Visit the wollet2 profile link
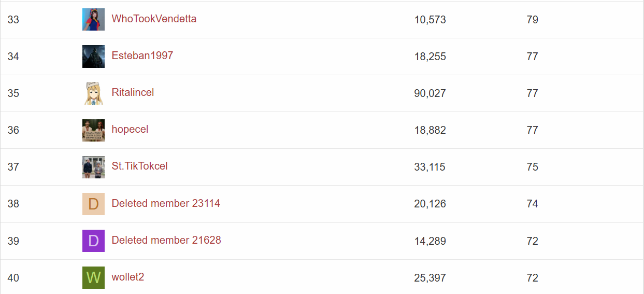This screenshot has height=294, width=644. pos(128,277)
